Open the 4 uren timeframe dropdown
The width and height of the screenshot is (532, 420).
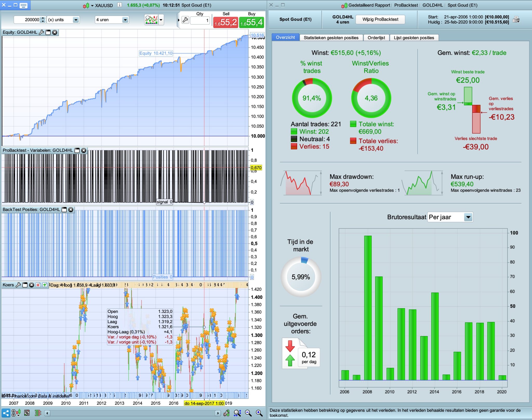pos(125,20)
